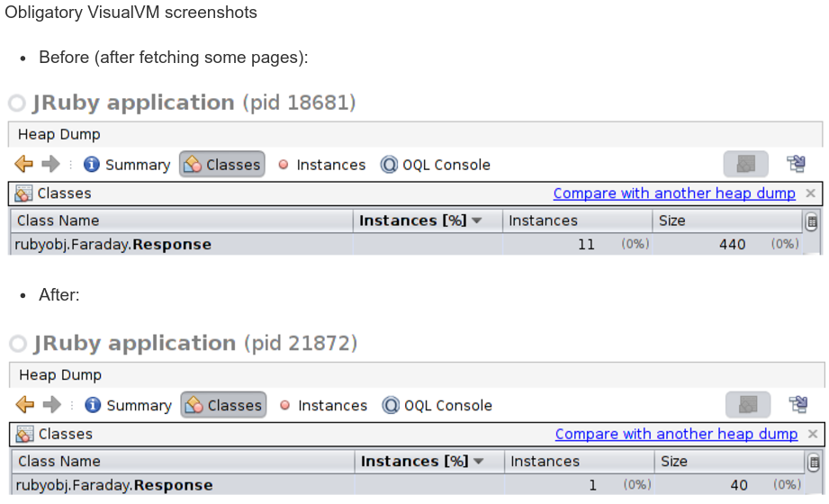
Task: Toggle Instances [%] sort arrow in pid 18681 table
Action: click(477, 220)
